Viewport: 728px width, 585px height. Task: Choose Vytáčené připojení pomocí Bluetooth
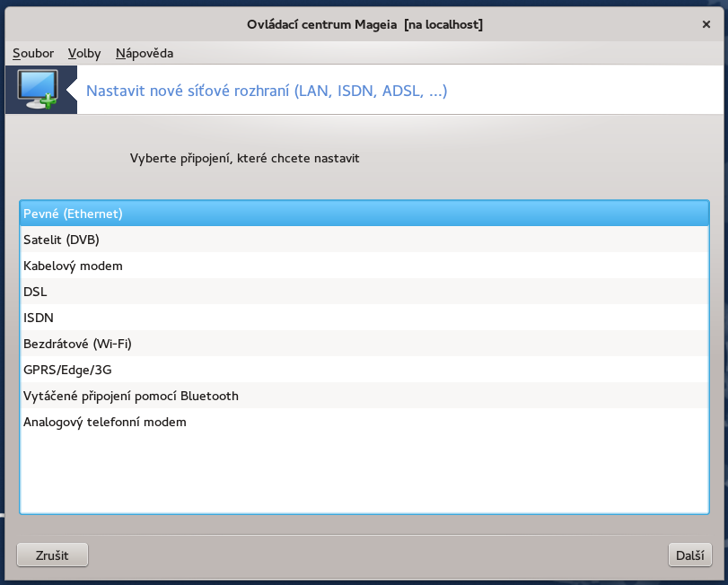coord(364,396)
